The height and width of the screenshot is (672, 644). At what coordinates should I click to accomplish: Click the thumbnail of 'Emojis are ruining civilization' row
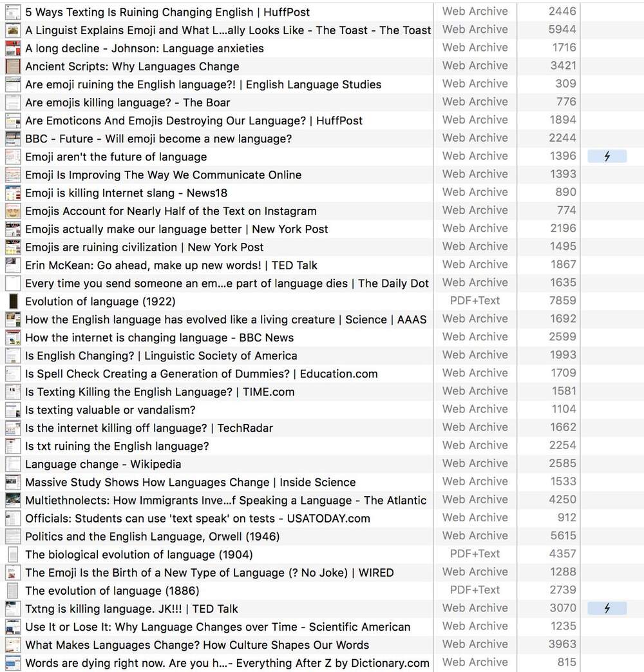point(13,247)
